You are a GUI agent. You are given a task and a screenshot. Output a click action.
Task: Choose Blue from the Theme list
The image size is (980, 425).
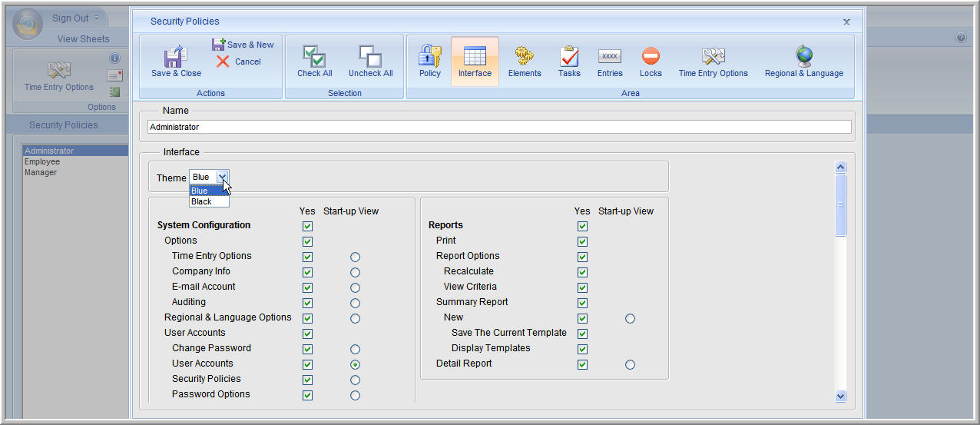pos(209,191)
